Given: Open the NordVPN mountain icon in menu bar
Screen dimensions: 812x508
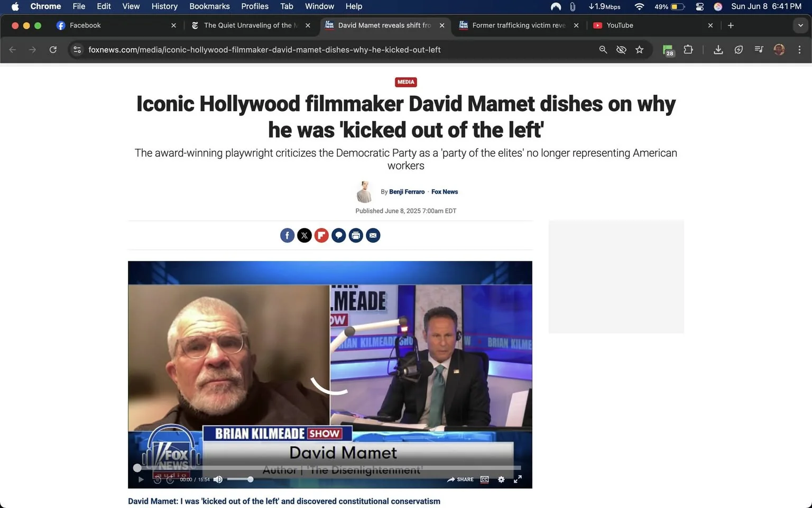Looking at the screenshot, I should (x=556, y=6).
